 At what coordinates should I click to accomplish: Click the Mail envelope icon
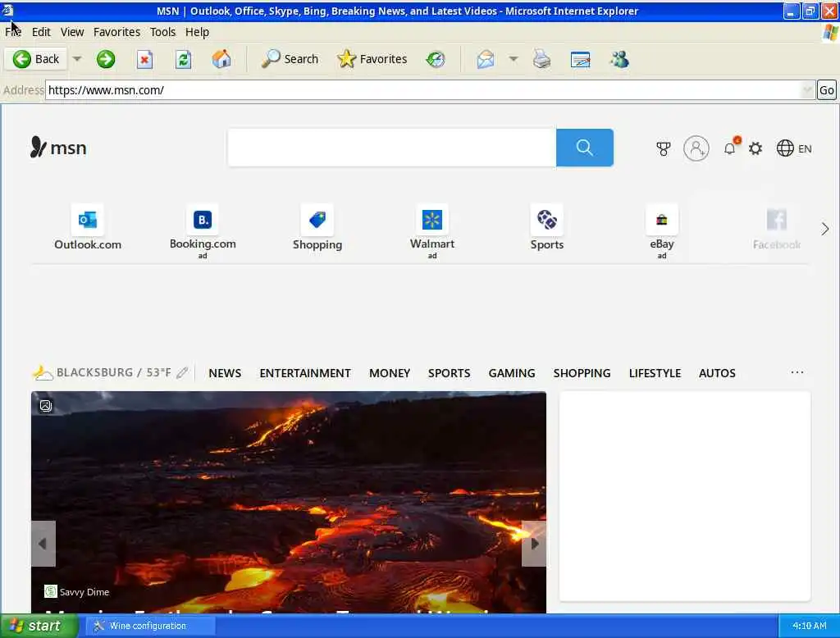[x=486, y=59]
